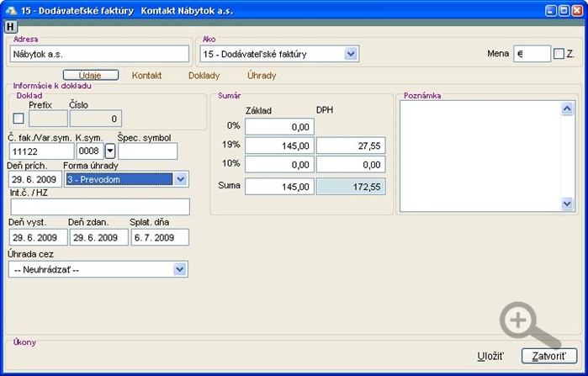Screen dimensions: 588x376
Task: Close the window with X button
Action: pyautogui.click(x=577, y=10)
